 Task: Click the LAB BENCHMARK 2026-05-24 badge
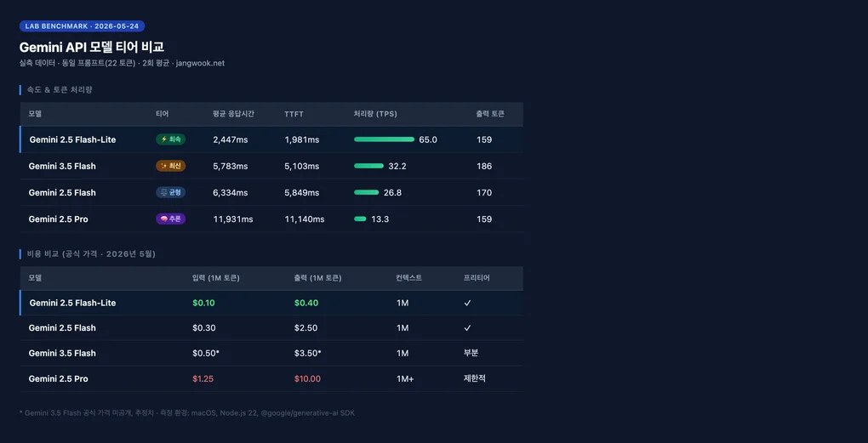pyautogui.click(x=82, y=26)
